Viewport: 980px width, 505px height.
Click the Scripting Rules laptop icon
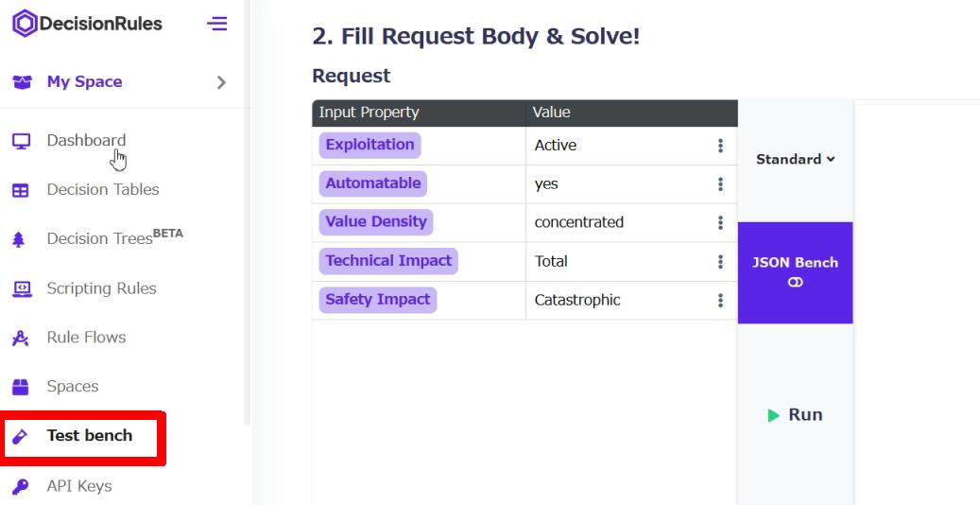(x=22, y=288)
